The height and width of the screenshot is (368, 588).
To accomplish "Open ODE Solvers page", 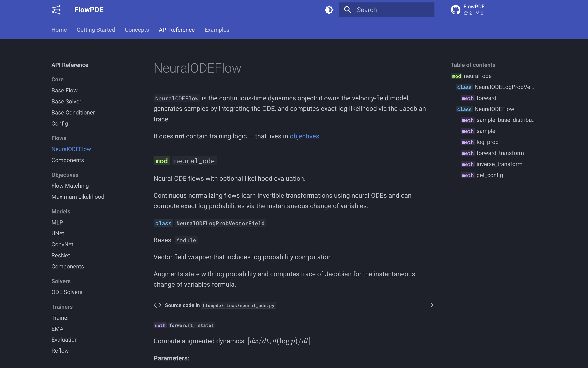I will click(x=67, y=292).
